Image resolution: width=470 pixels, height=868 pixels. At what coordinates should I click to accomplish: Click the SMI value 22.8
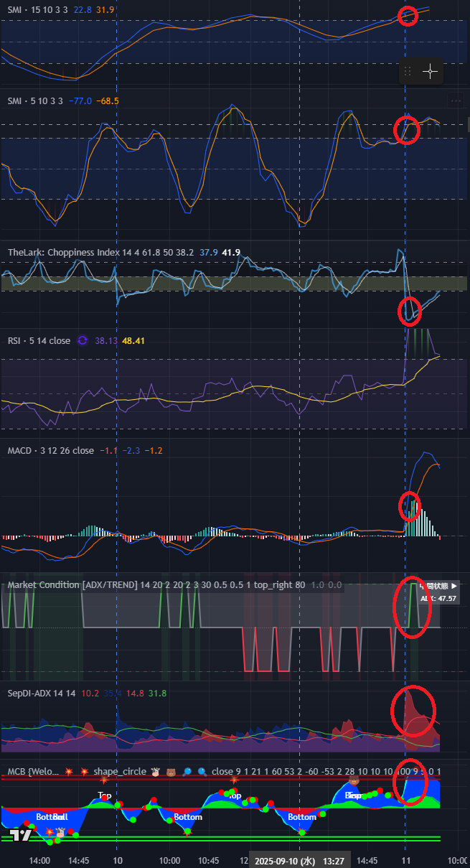coord(83,10)
